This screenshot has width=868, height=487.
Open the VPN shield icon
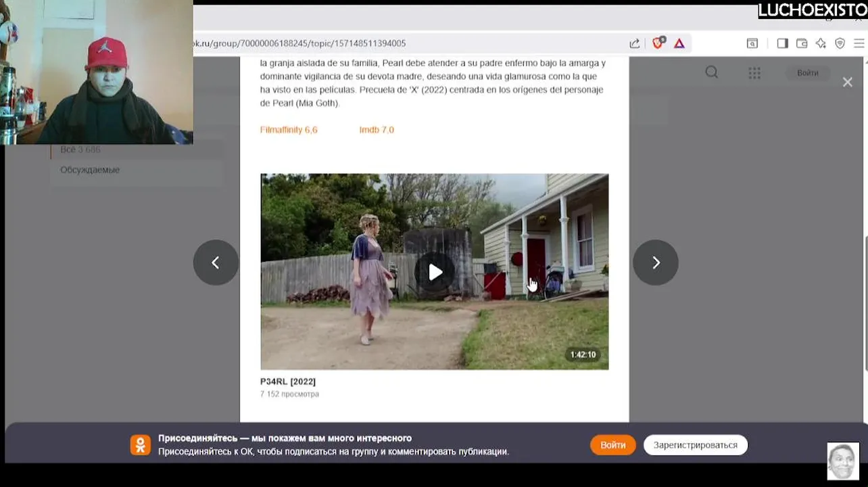click(840, 43)
